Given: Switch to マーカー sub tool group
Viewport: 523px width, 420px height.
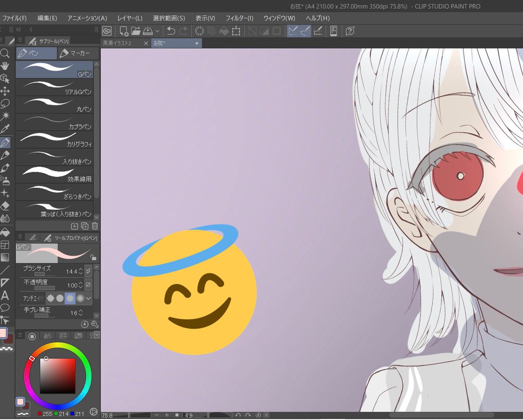Looking at the screenshot, I should click(78, 53).
